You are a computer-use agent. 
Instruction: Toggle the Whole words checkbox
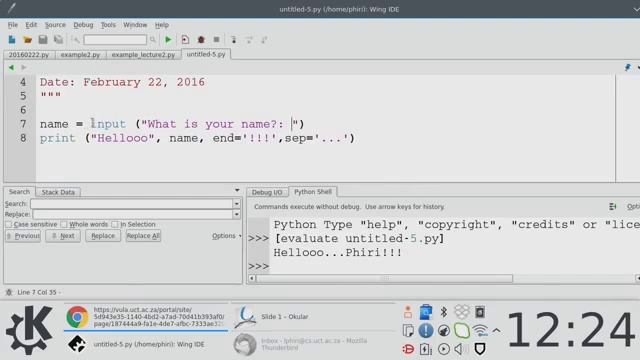[x=64, y=224]
